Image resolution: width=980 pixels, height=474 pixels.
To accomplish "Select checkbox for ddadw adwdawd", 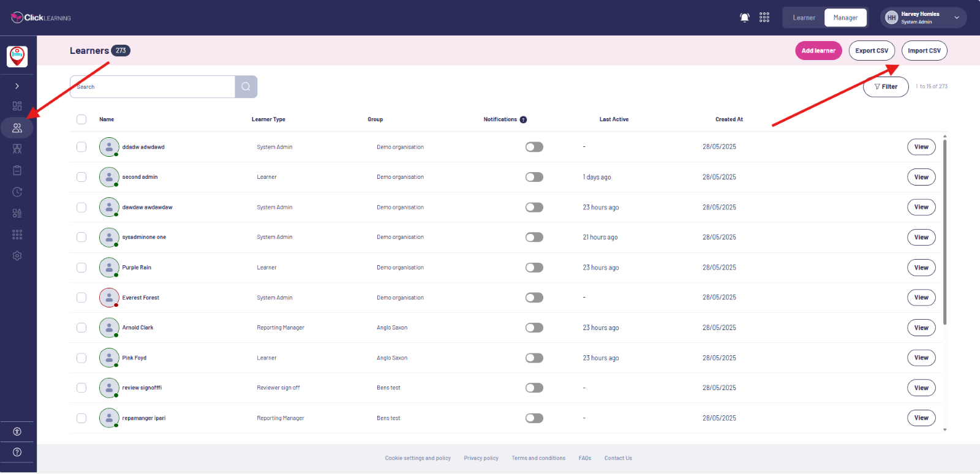I will pyautogui.click(x=81, y=147).
